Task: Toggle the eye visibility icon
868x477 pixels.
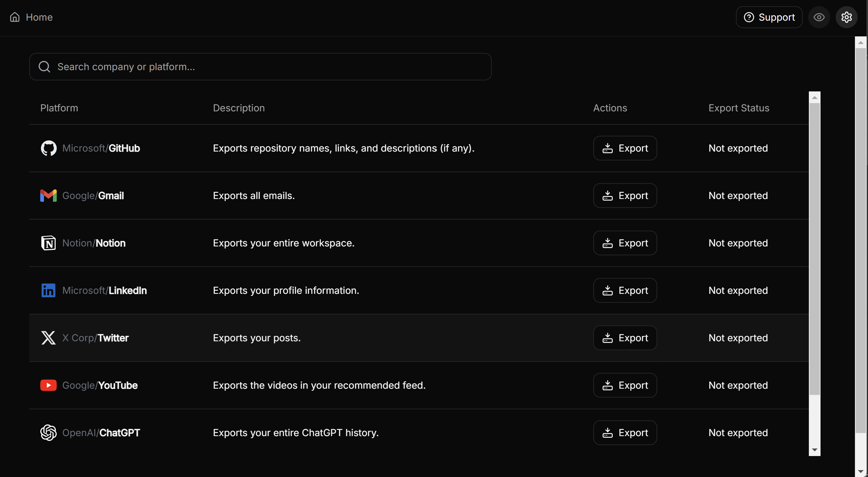Action: [819, 17]
